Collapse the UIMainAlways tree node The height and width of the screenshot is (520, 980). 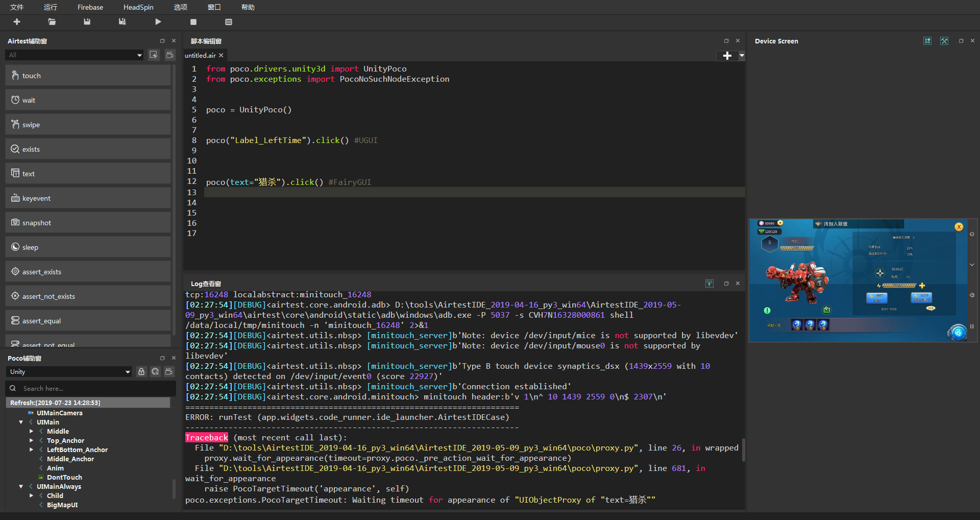[x=21, y=487]
